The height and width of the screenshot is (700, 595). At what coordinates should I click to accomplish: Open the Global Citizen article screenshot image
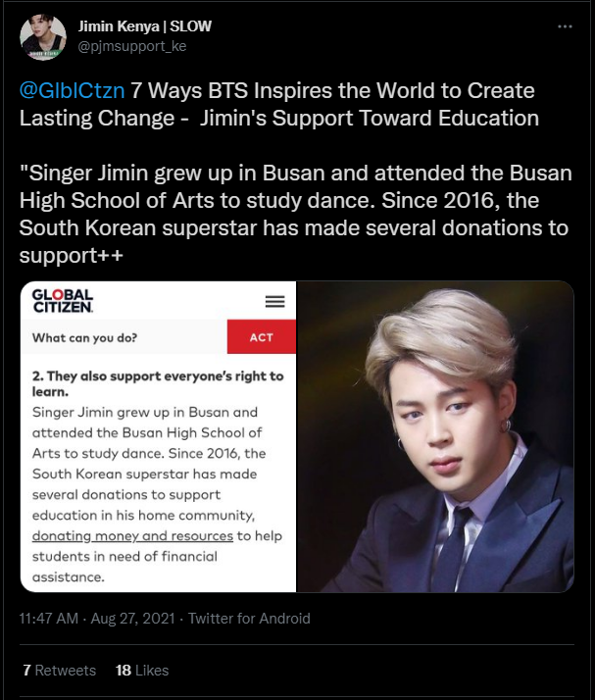tap(158, 436)
